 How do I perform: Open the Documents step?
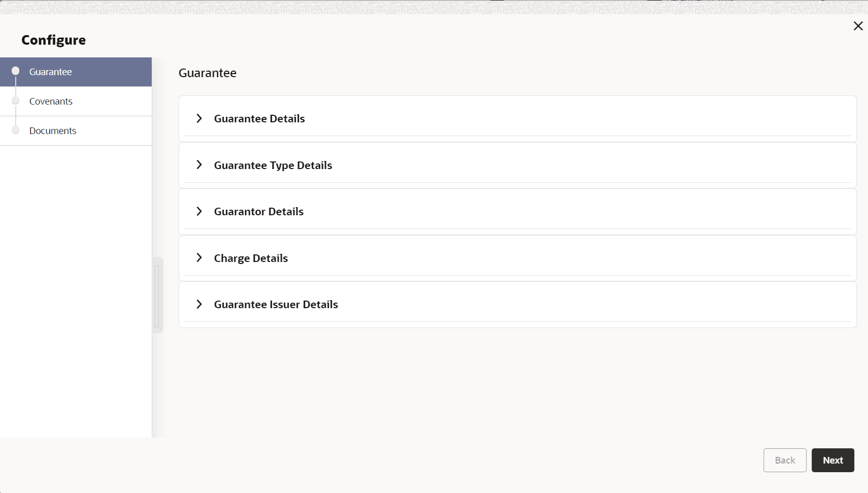click(x=76, y=131)
